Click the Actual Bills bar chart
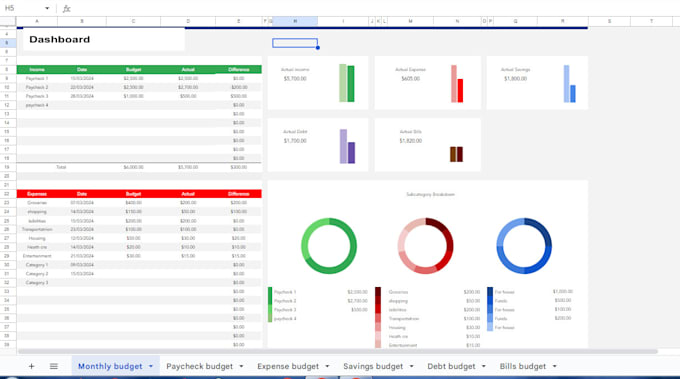 pyautogui.click(x=456, y=154)
